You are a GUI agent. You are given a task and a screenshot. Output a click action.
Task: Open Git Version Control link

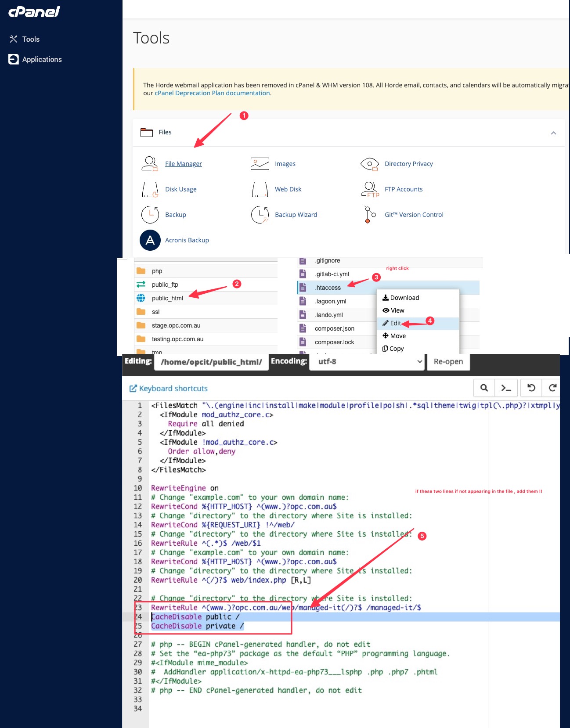(414, 215)
